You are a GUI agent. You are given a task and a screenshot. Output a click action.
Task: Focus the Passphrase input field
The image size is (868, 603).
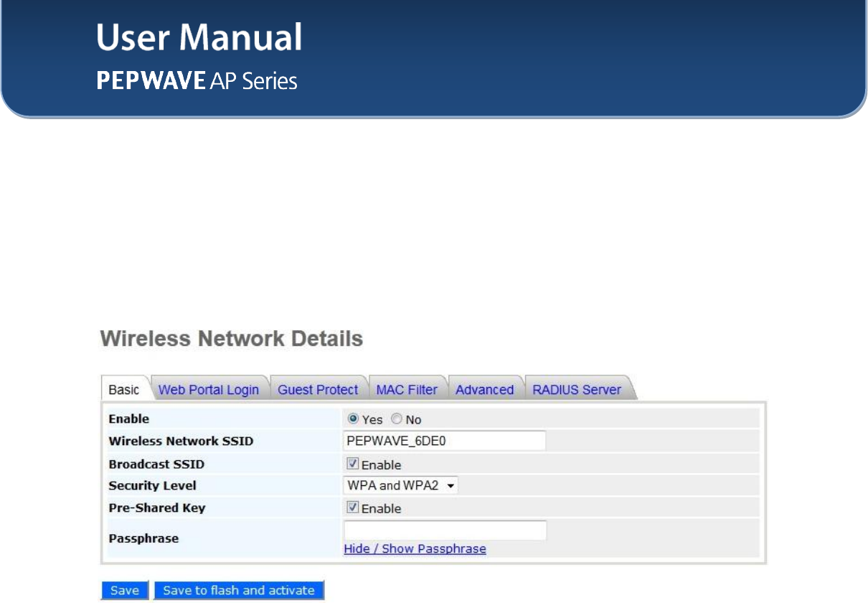point(445,530)
